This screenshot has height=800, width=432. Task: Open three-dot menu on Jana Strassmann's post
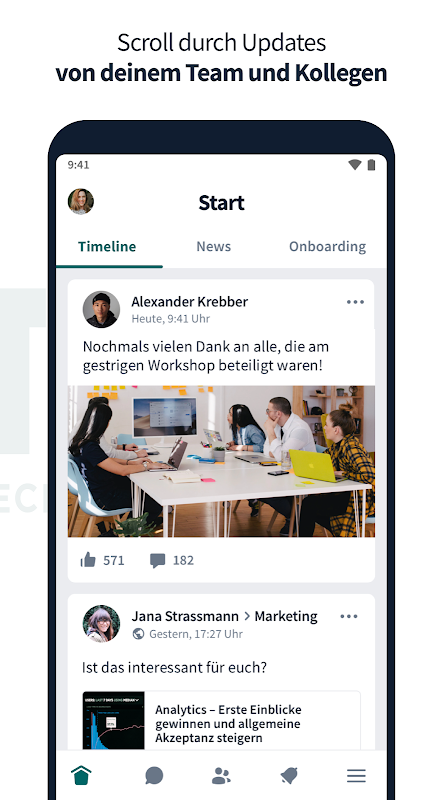coord(349,616)
